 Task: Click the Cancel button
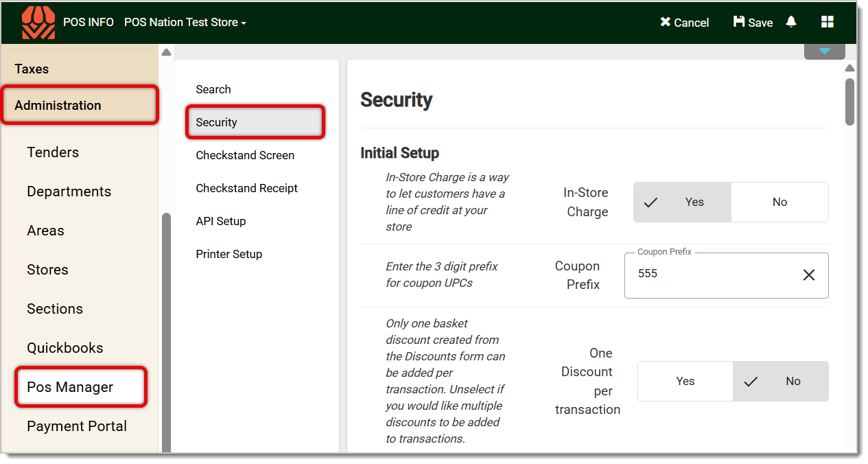coord(684,23)
